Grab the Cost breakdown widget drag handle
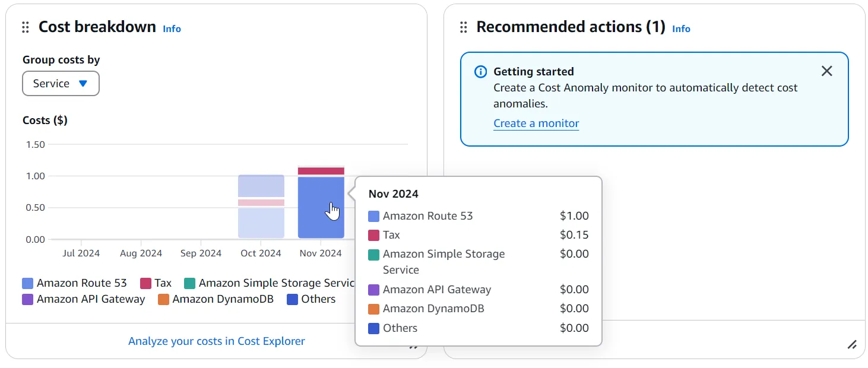868x368 pixels. coord(26,27)
